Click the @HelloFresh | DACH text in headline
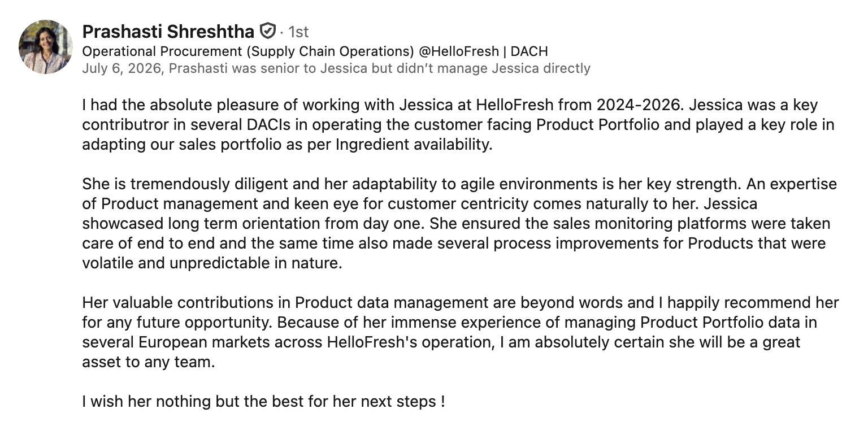The width and height of the screenshot is (868, 426). click(484, 51)
